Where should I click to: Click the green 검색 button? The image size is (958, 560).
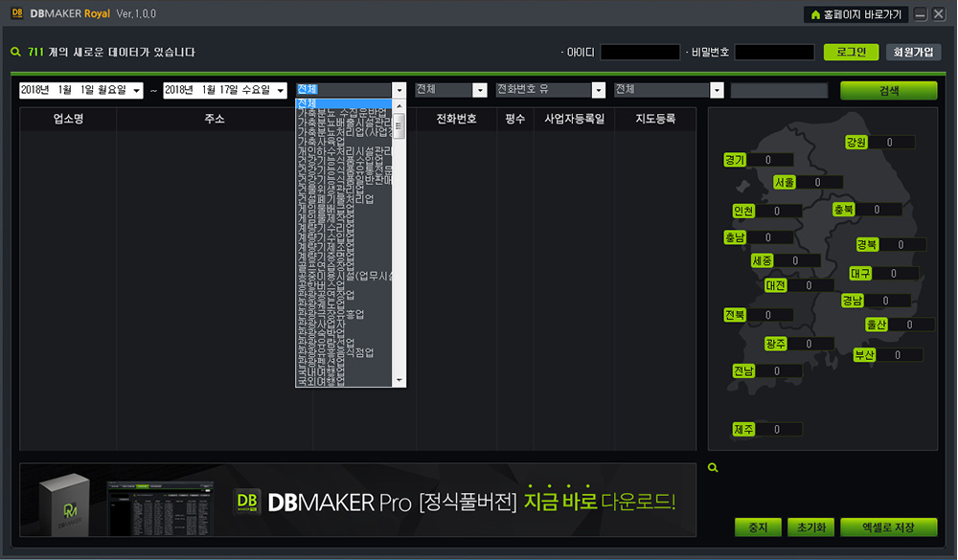click(888, 90)
